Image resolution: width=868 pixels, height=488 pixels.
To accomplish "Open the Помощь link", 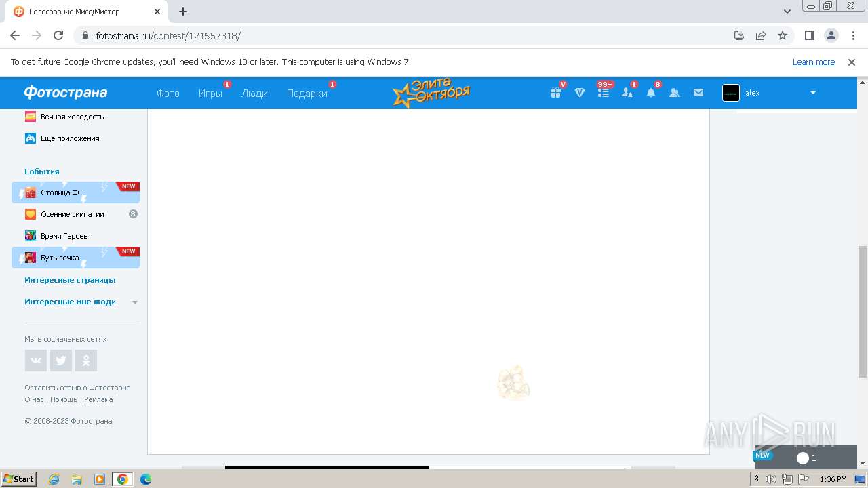I will 64,399.
